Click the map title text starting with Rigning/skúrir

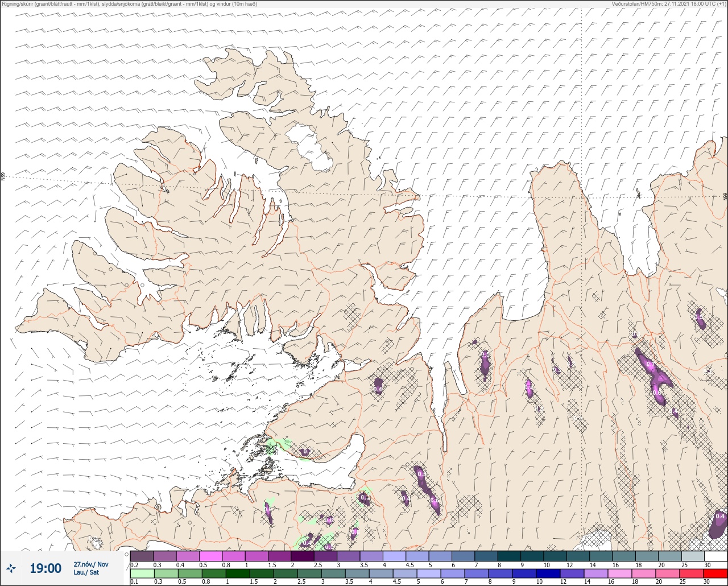tap(129, 3)
